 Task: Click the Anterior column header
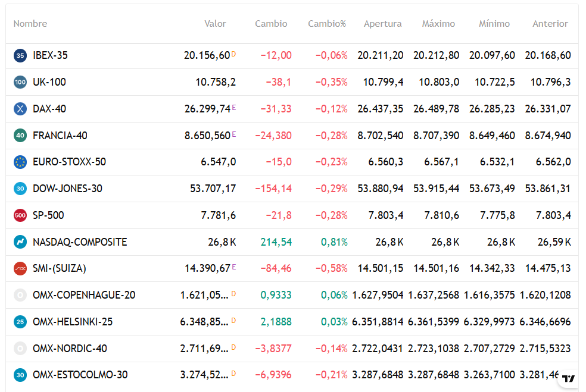[550, 24]
